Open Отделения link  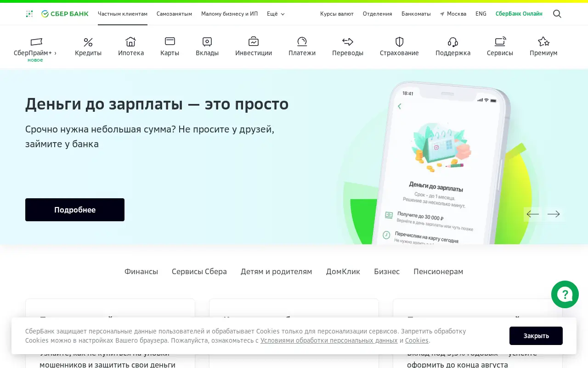click(x=378, y=14)
